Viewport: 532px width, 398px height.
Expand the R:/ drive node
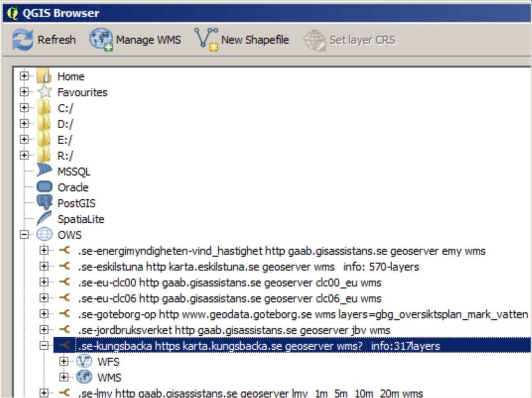[x=24, y=155]
